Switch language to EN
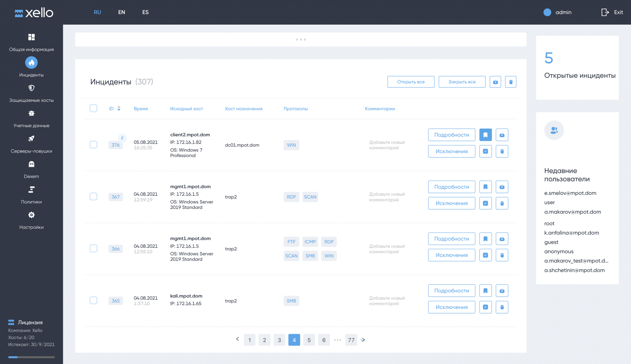 [x=121, y=12]
